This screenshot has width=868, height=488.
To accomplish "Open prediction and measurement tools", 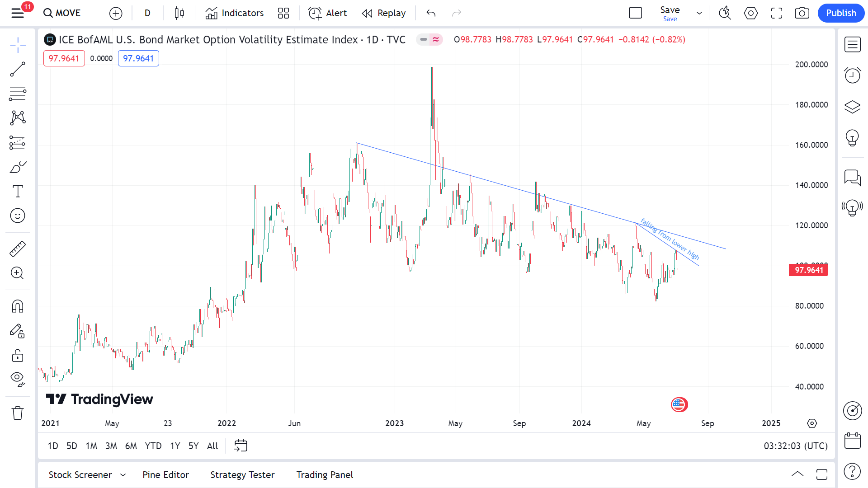I will 18,142.
